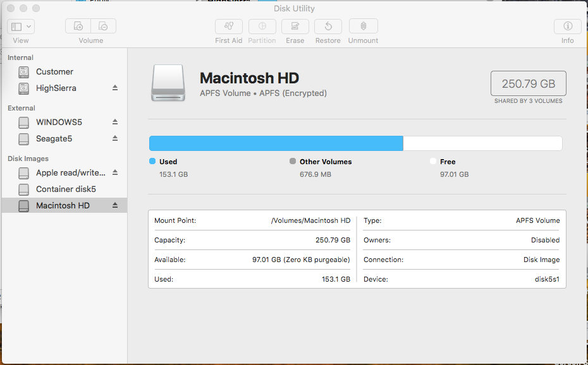The height and width of the screenshot is (365, 588).
Task: Click the Unmount toolbar icon
Action: [364, 27]
